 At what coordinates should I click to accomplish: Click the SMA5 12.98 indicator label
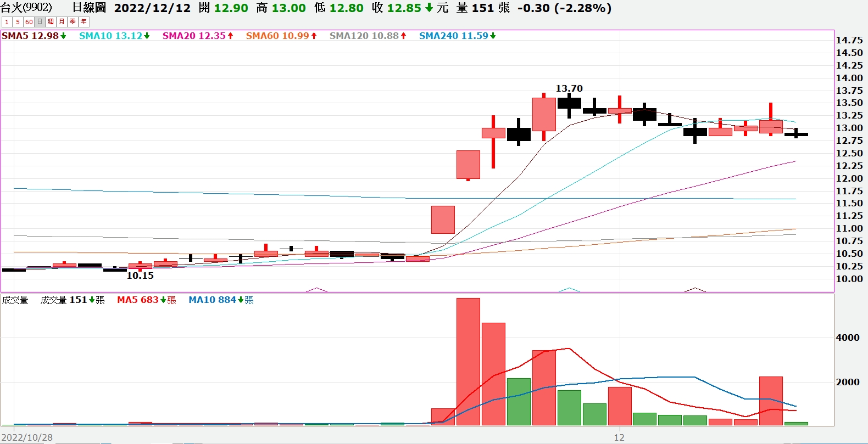point(34,36)
